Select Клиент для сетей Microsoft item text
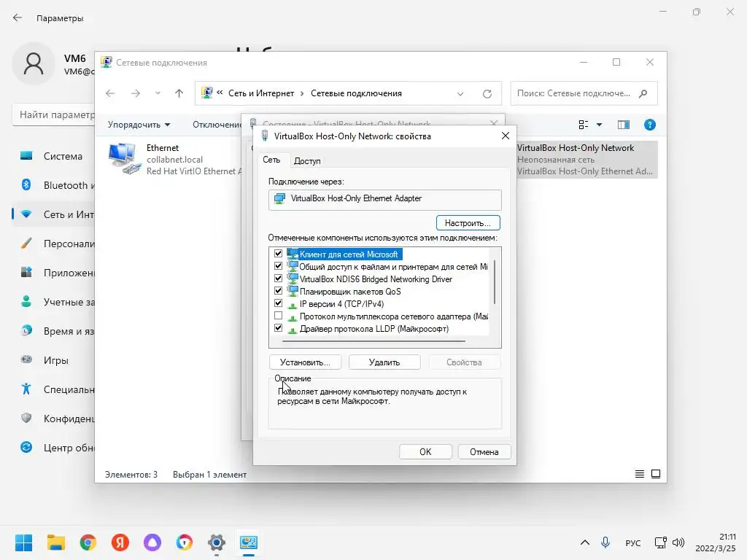 tap(348, 254)
